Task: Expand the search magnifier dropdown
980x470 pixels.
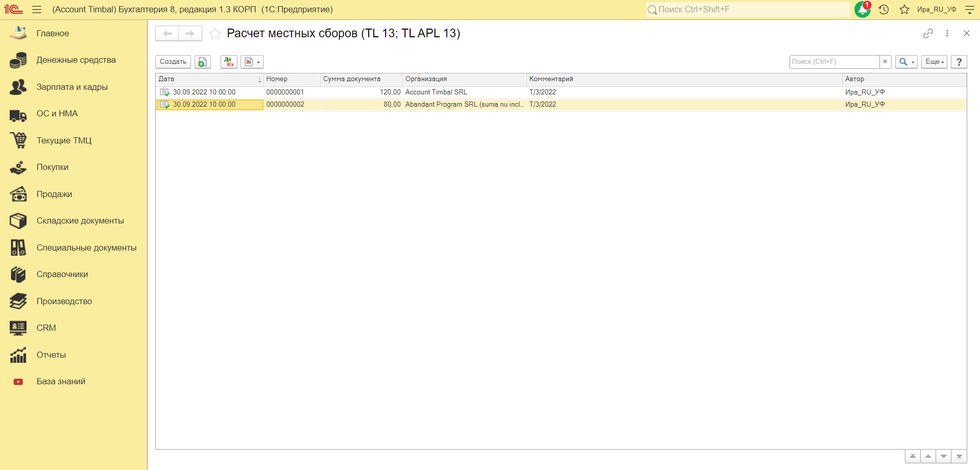Action: (x=906, y=62)
